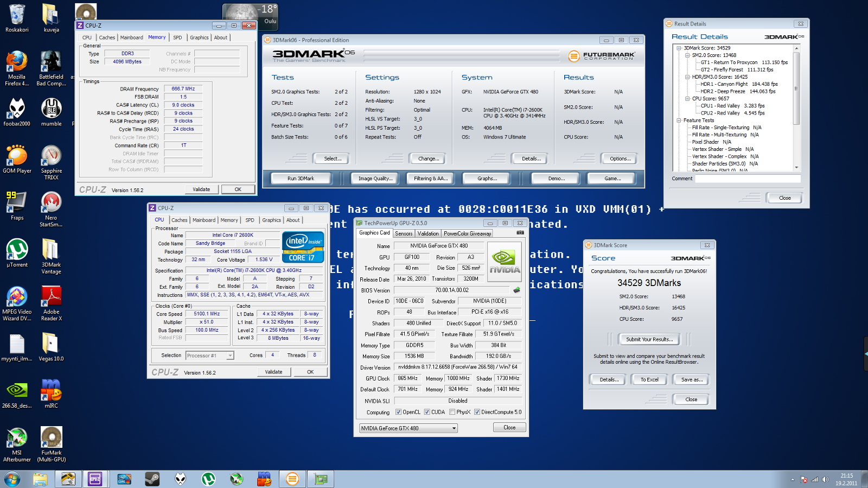Collapse the HDR/SM3.0 Score: 16425 node
Image resolution: width=868 pixels, height=488 pixels.
click(x=687, y=77)
